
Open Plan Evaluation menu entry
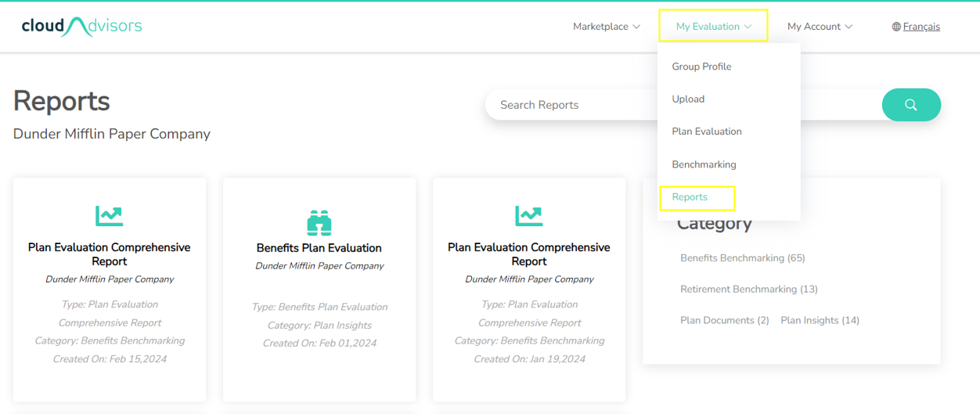(707, 131)
